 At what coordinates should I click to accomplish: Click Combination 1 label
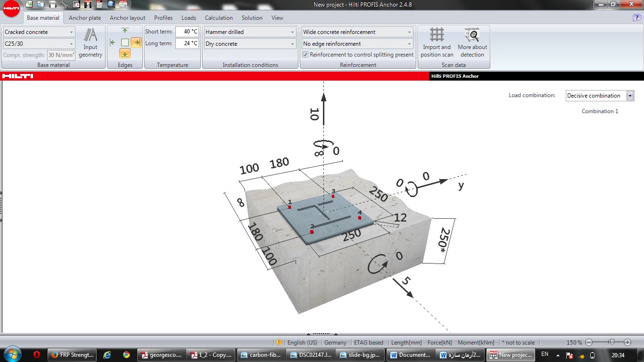(600, 111)
